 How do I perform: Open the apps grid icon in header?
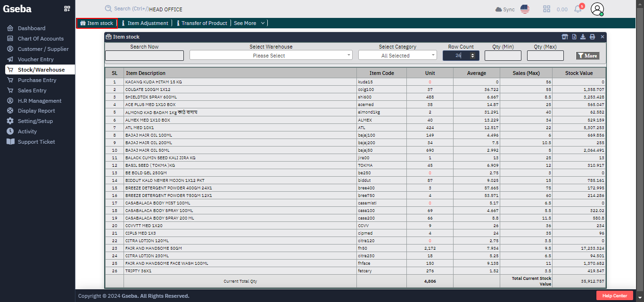click(547, 9)
